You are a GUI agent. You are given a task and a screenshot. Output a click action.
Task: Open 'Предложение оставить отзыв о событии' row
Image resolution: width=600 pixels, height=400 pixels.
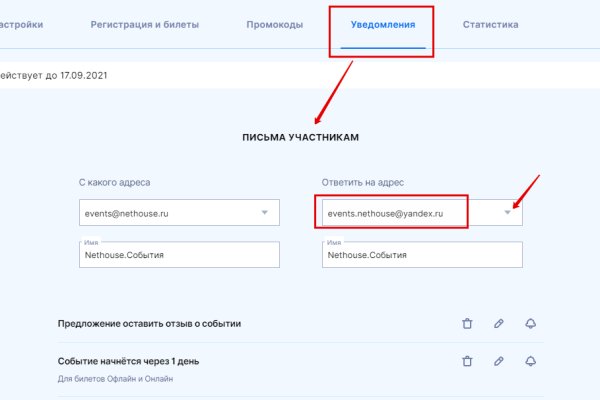150,323
